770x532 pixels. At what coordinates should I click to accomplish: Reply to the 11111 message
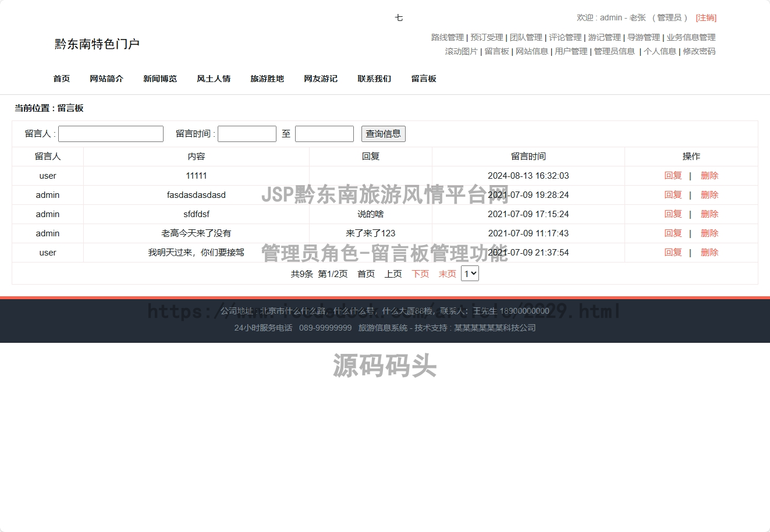(673, 176)
